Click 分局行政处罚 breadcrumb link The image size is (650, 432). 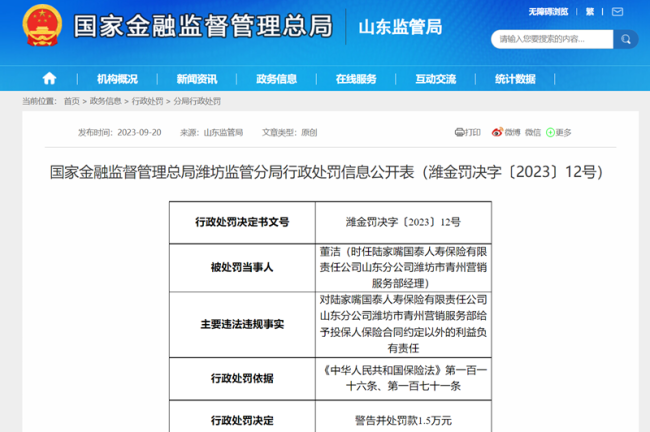[x=197, y=101]
